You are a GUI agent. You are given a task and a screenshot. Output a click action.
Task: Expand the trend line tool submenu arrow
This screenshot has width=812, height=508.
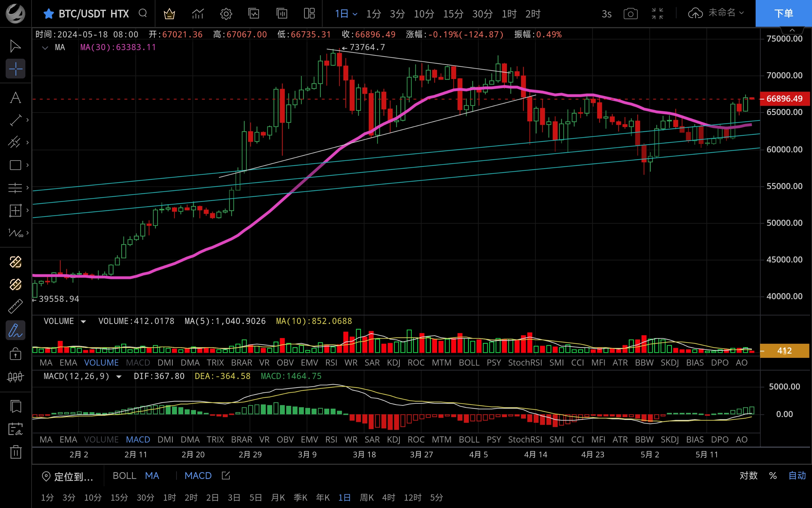click(x=28, y=120)
